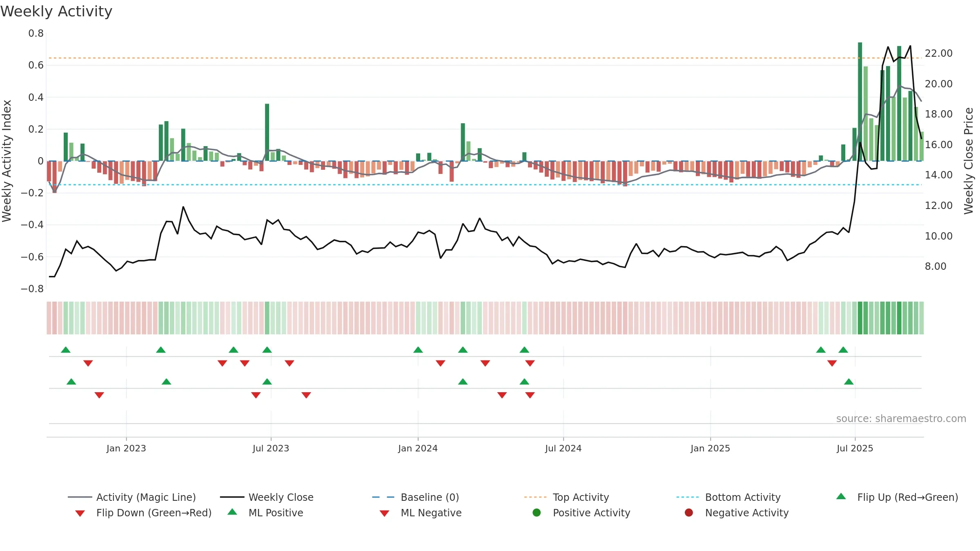Toggle the Weekly Close legend entry
This screenshot has width=980, height=551.
coord(267,497)
